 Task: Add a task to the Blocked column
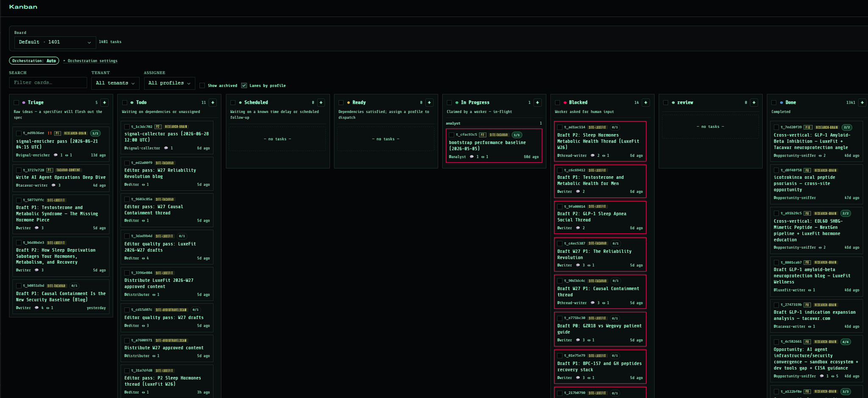pos(645,103)
